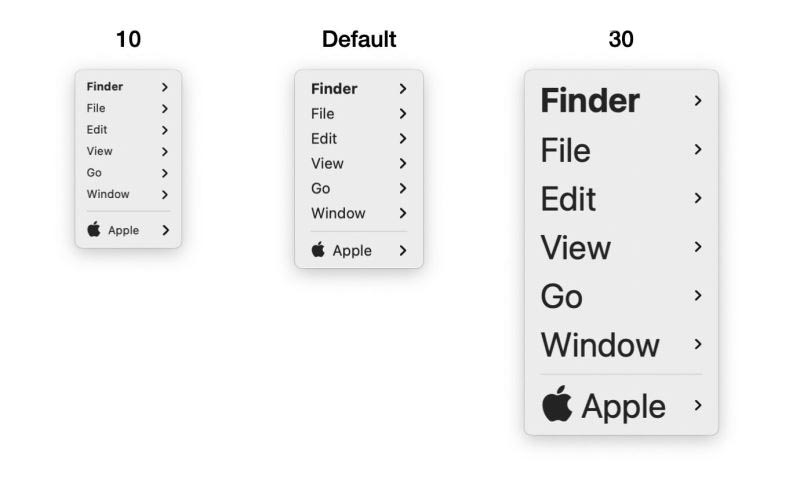This screenshot has width=800, height=481.
Task: Pick Go in the Default-size menu
Action: (320, 188)
